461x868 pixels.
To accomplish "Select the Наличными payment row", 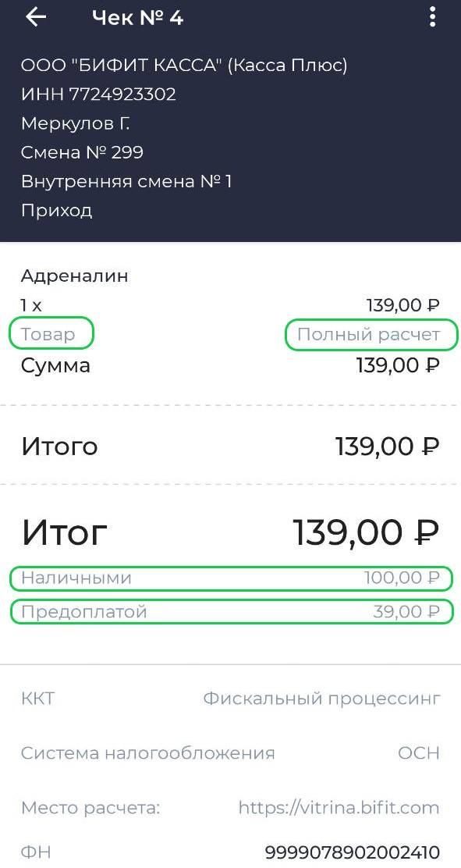I will pos(231,578).
